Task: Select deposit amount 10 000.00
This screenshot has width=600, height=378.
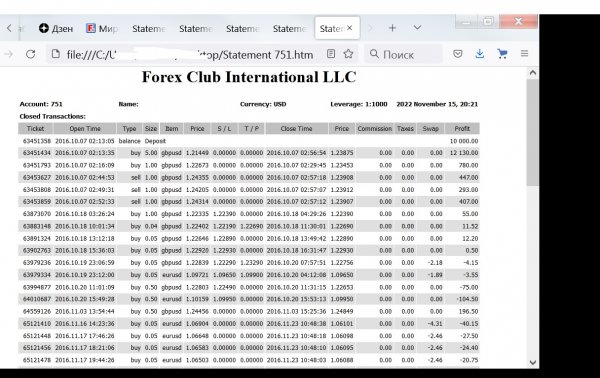Action: pyautogui.click(x=464, y=141)
